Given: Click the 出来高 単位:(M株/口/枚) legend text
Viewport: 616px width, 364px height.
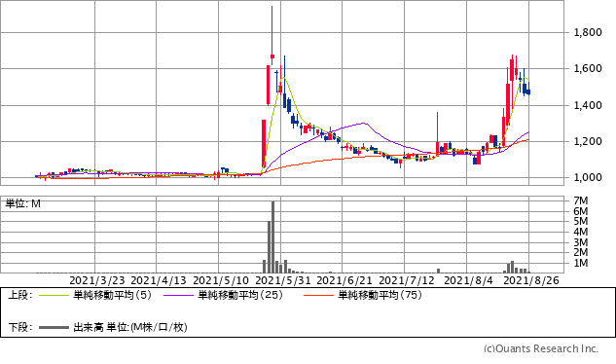Looking at the screenshot, I should 130,327.
